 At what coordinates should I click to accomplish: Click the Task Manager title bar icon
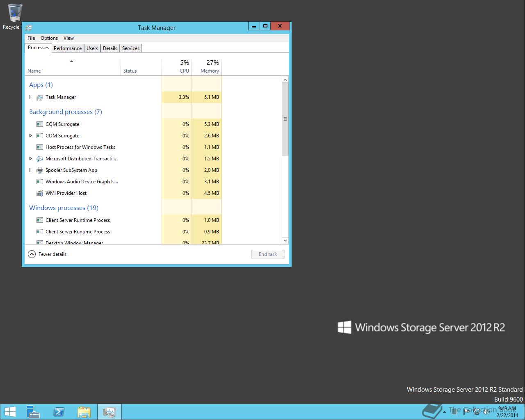(29, 27)
